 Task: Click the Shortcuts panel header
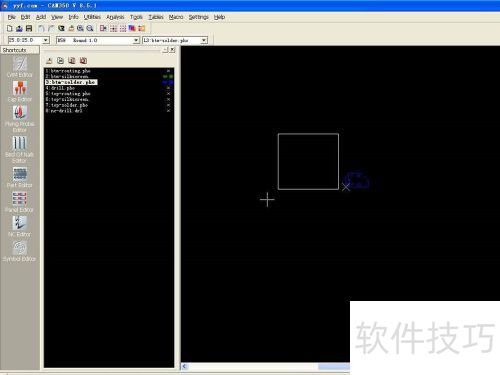pyautogui.click(x=20, y=50)
